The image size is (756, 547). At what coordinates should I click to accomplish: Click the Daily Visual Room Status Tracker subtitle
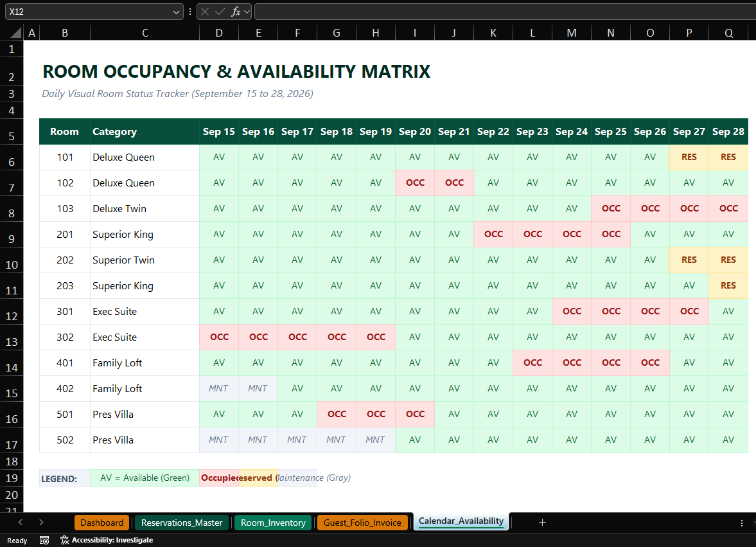coord(177,94)
